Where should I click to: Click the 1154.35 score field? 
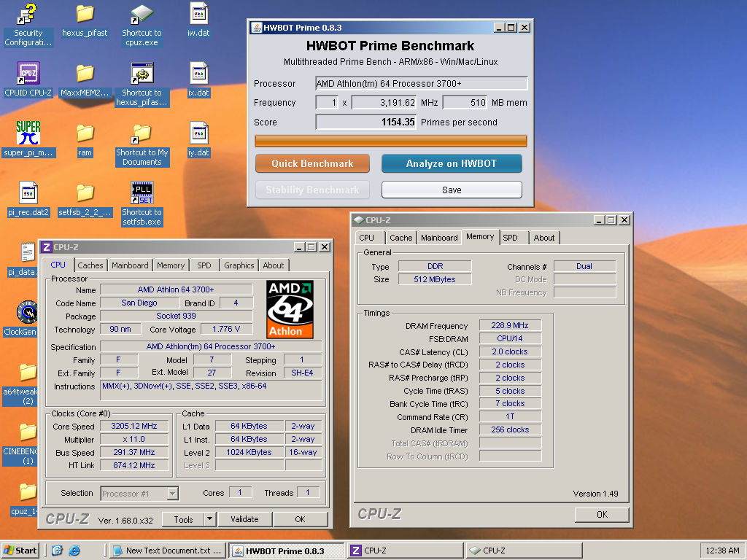coord(365,122)
